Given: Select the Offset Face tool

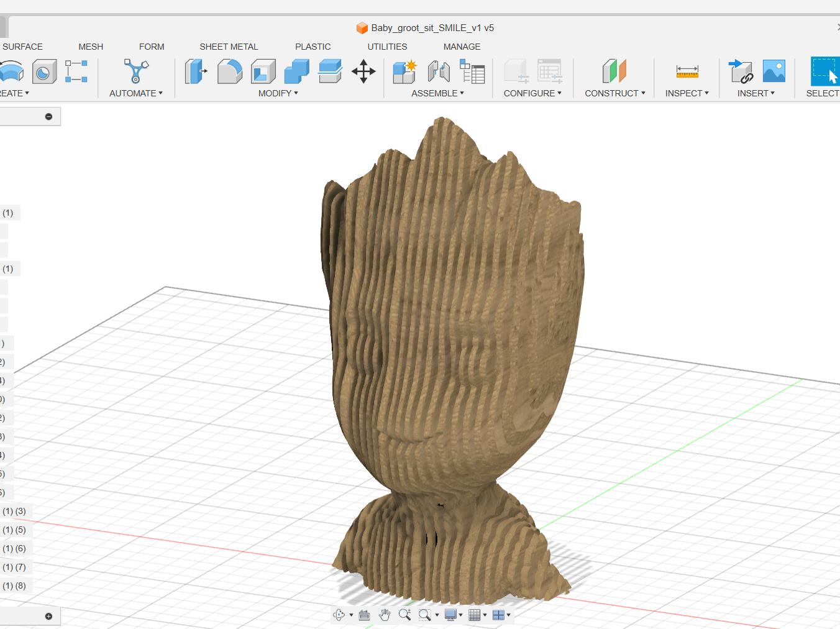Looking at the screenshot, I should [x=330, y=71].
